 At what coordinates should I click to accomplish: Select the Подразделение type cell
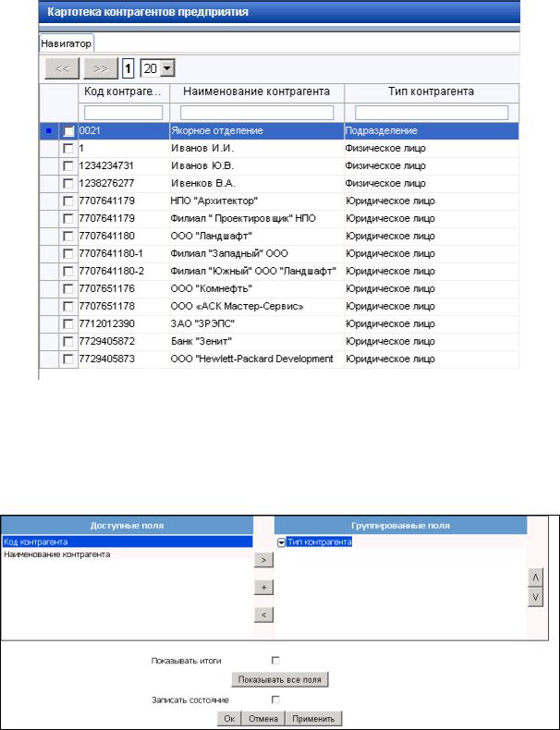(432, 131)
